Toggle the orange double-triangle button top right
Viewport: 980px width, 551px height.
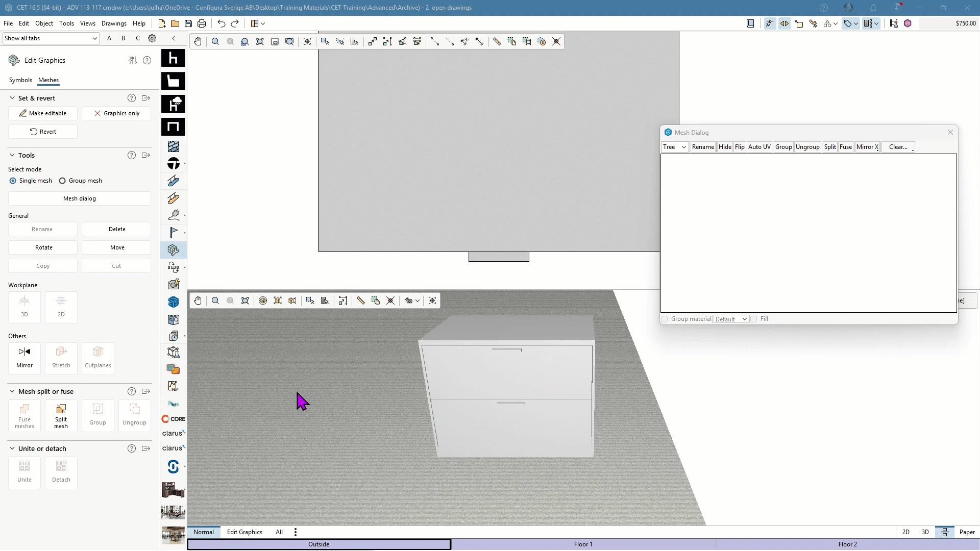point(785,23)
